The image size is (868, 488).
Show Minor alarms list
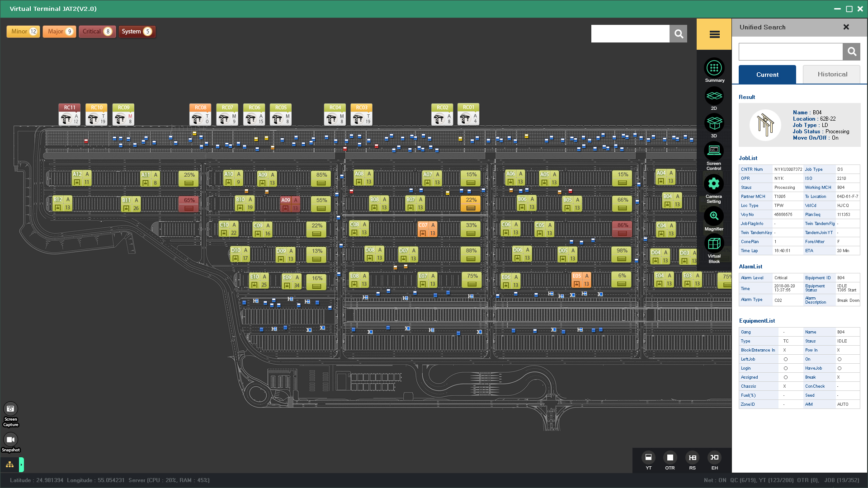coord(24,32)
